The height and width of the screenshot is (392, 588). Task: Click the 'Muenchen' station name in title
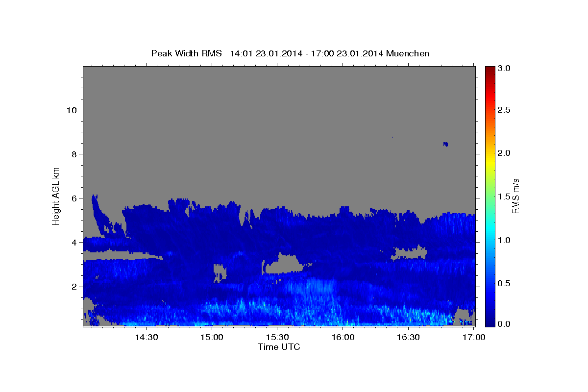408,53
